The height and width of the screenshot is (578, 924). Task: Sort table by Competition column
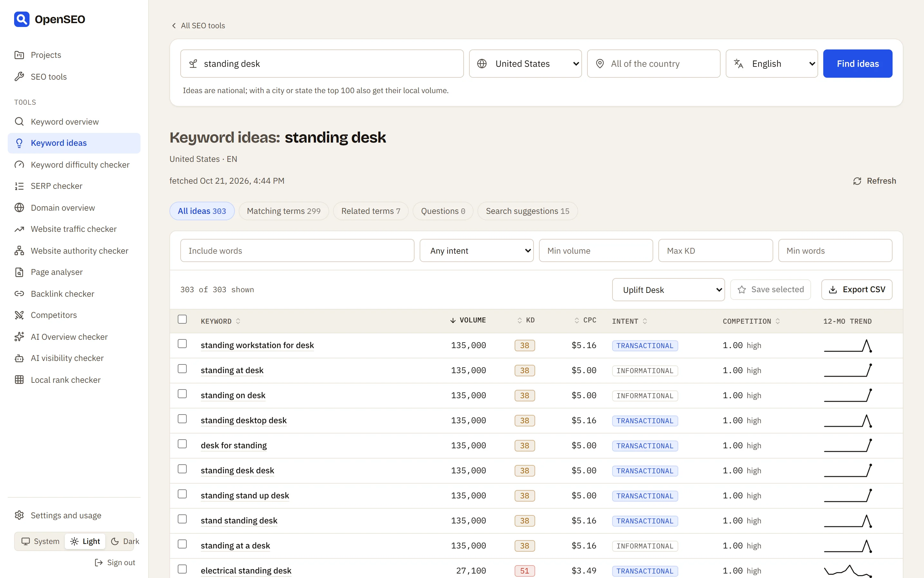751,321
